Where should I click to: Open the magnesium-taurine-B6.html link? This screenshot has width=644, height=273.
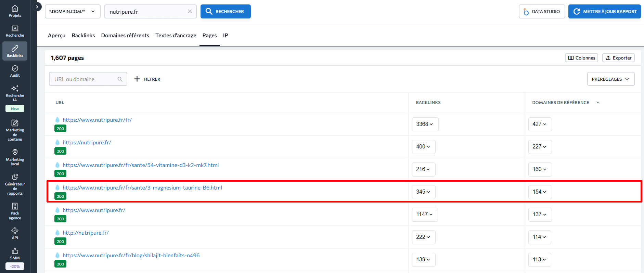(x=142, y=187)
